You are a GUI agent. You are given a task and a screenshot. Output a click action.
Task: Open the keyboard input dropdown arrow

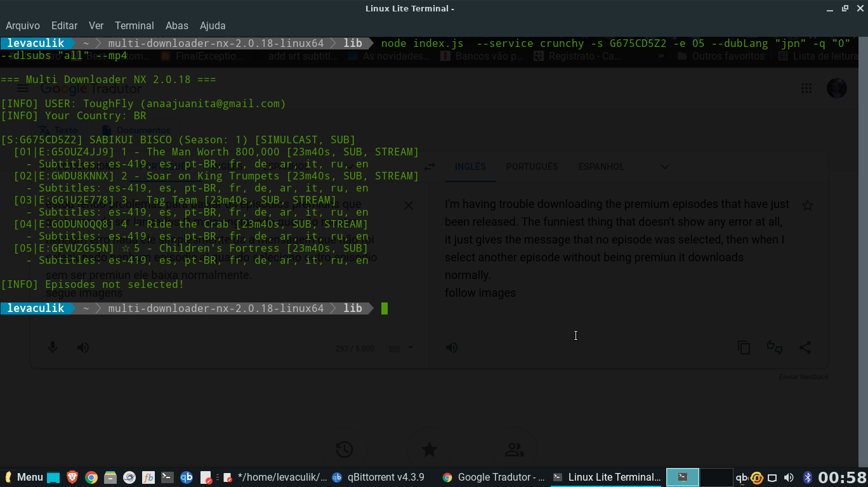[x=410, y=348]
